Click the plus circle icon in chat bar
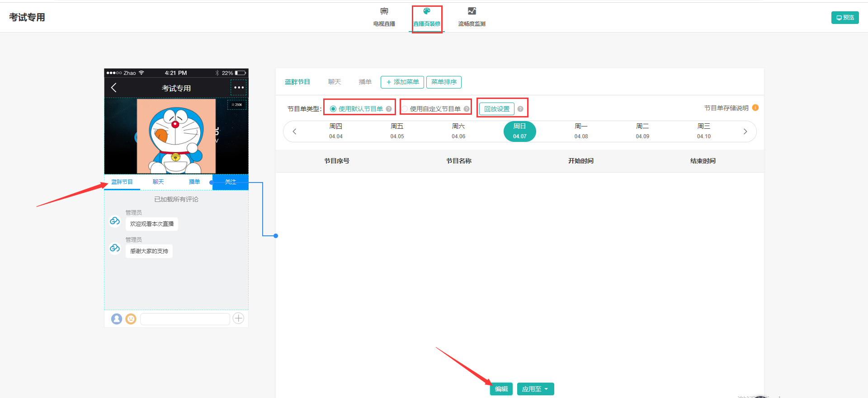 pos(238,318)
